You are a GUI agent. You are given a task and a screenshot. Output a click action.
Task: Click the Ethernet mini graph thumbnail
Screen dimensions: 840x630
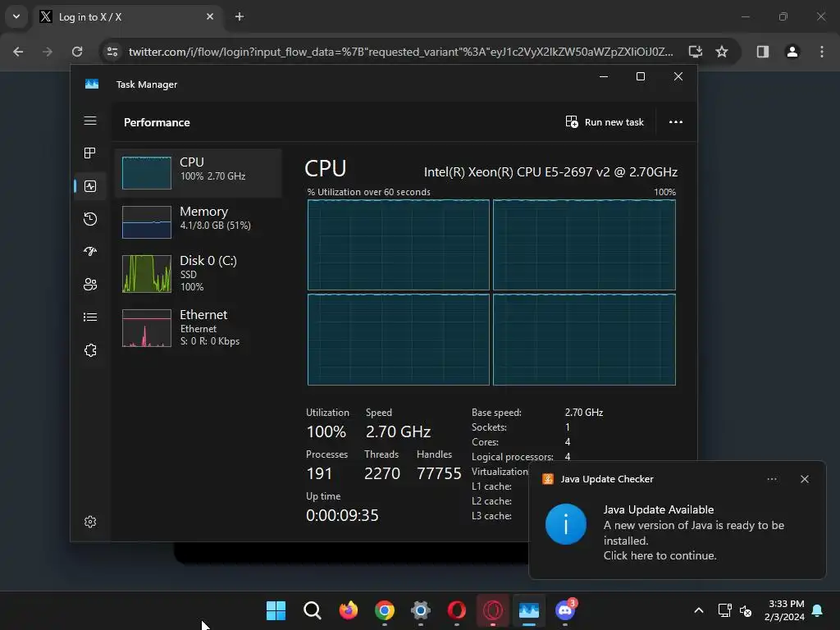(147, 328)
